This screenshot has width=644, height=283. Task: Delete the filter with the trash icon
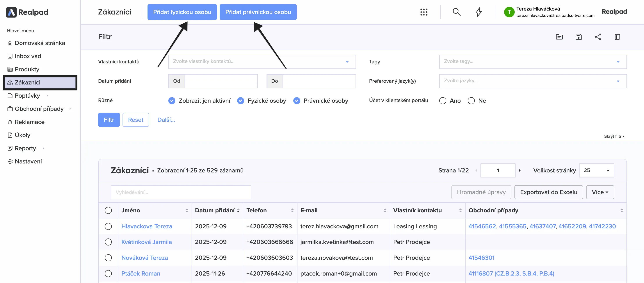pyautogui.click(x=617, y=37)
